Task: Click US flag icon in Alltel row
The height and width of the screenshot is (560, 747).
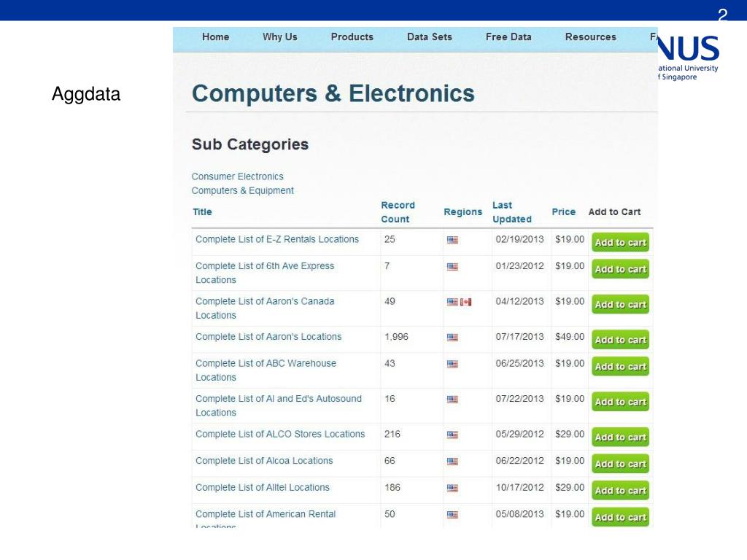Action: click(452, 488)
